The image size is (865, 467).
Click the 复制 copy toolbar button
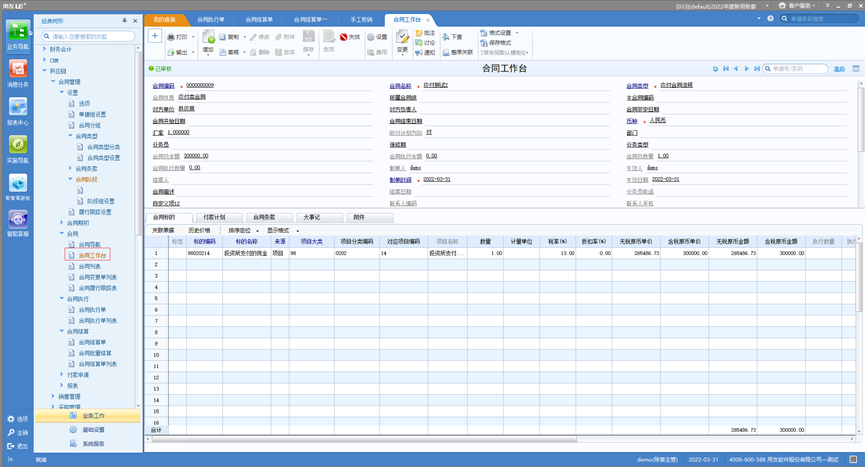click(x=229, y=37)
